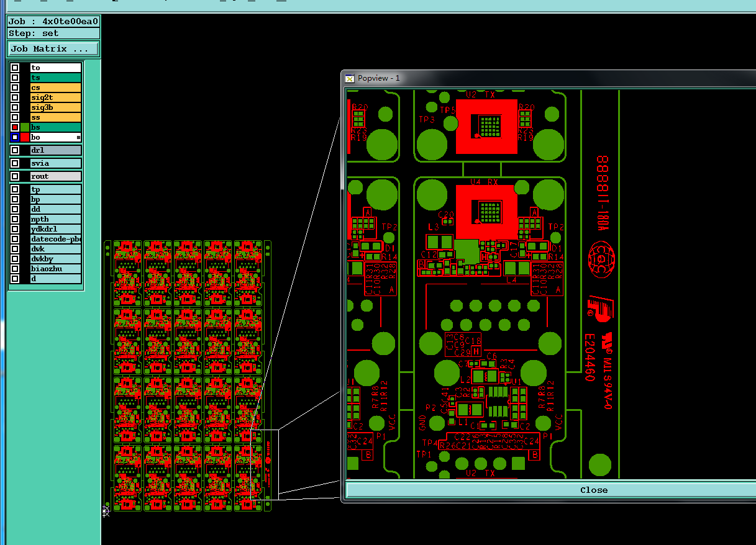
Task: Toggle display checkbox for layer ts
Action: [x=15, y=78]
